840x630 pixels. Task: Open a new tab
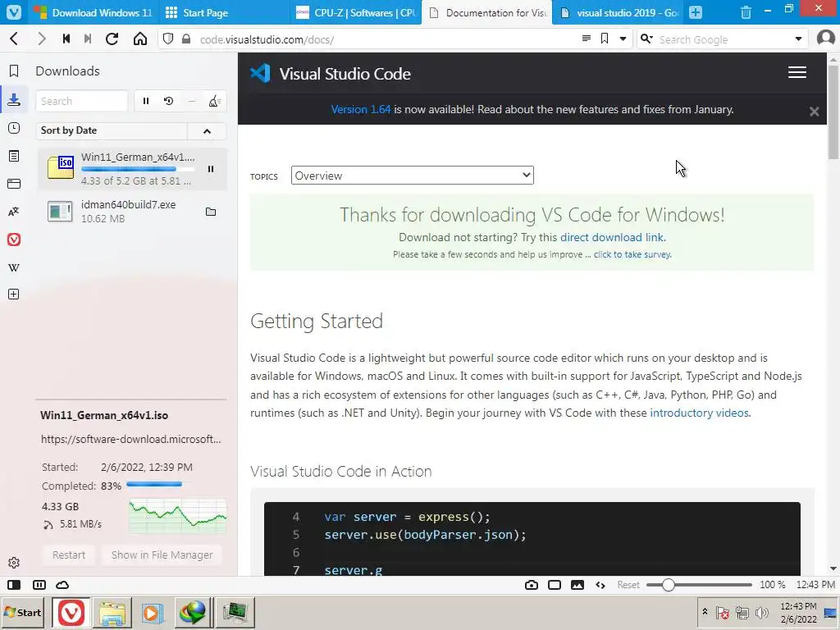696,12
